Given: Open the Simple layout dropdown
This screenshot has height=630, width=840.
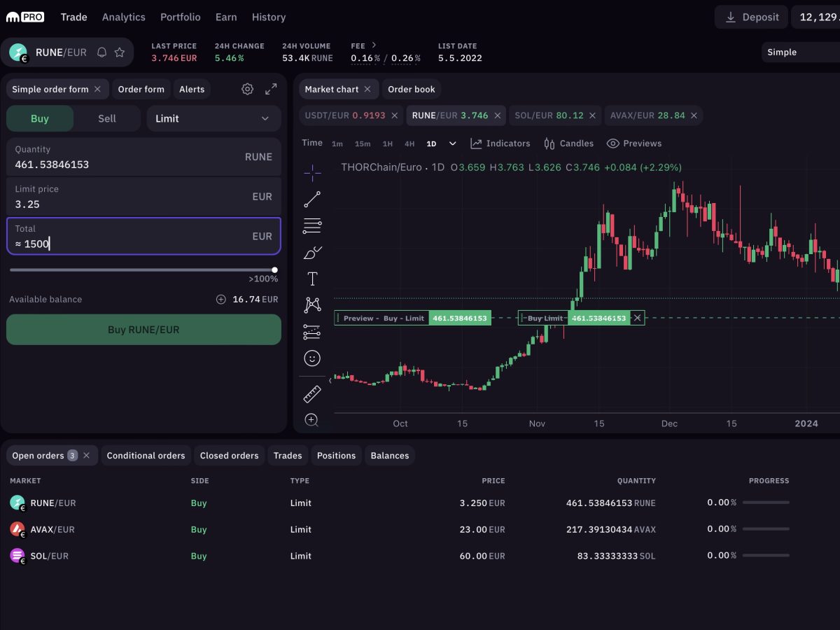Looking at the screenshot, I should click(x=801, y=52).
